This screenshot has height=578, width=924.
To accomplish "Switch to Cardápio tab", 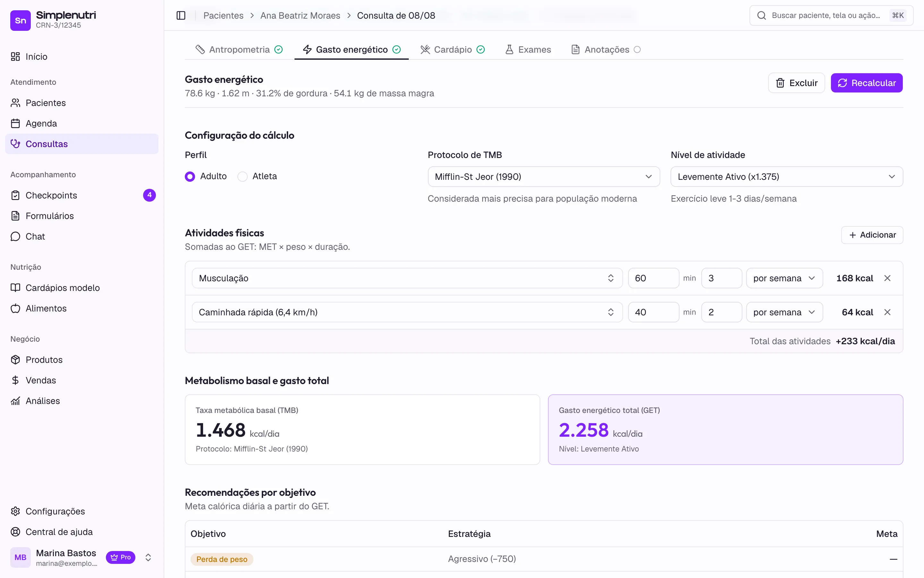I will tap(452, 50).
